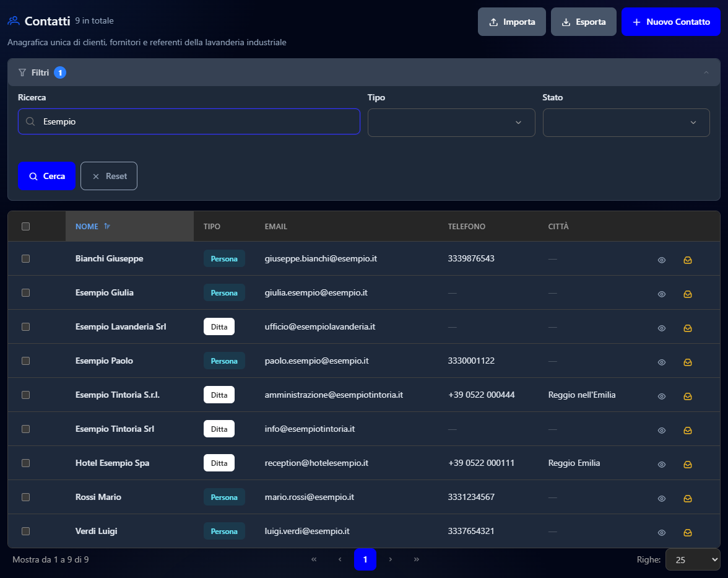View Rossi Mario via the eye icon
Image resolution: width=728 pixels, height=578 pixels.
click(662, 499)
